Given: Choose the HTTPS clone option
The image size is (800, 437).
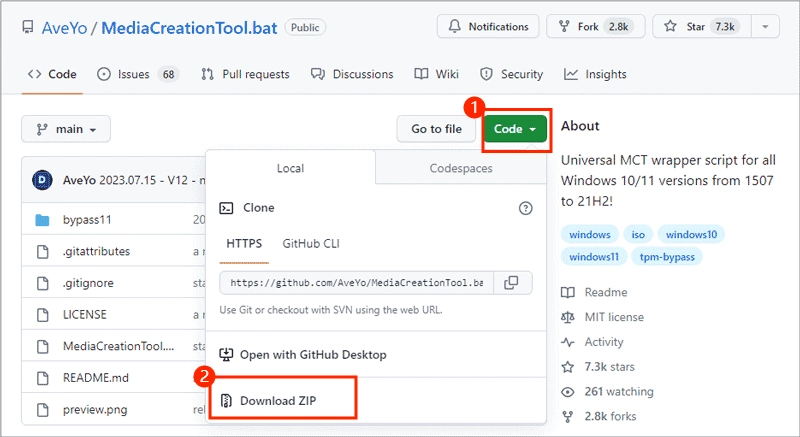Looking at the screenshot, I should pos(244,244).
